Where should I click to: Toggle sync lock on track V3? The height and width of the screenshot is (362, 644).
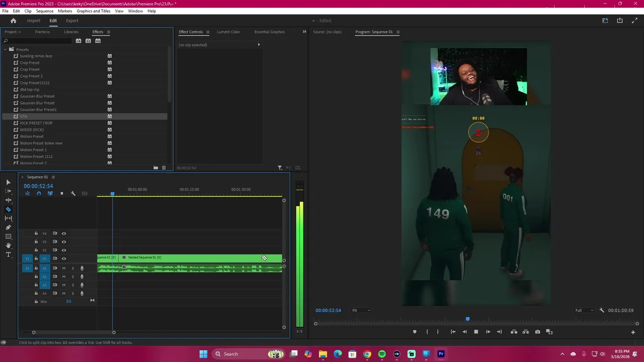[x=55, y=241]
